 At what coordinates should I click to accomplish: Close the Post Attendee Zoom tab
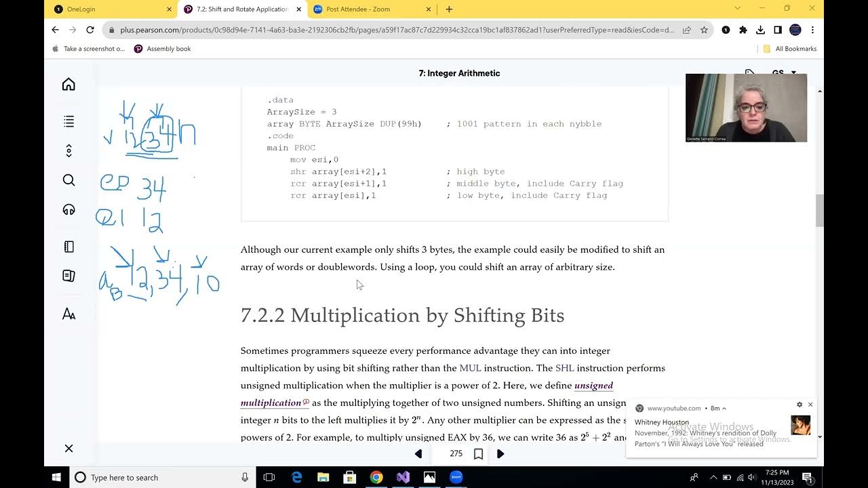coord(429,9)
